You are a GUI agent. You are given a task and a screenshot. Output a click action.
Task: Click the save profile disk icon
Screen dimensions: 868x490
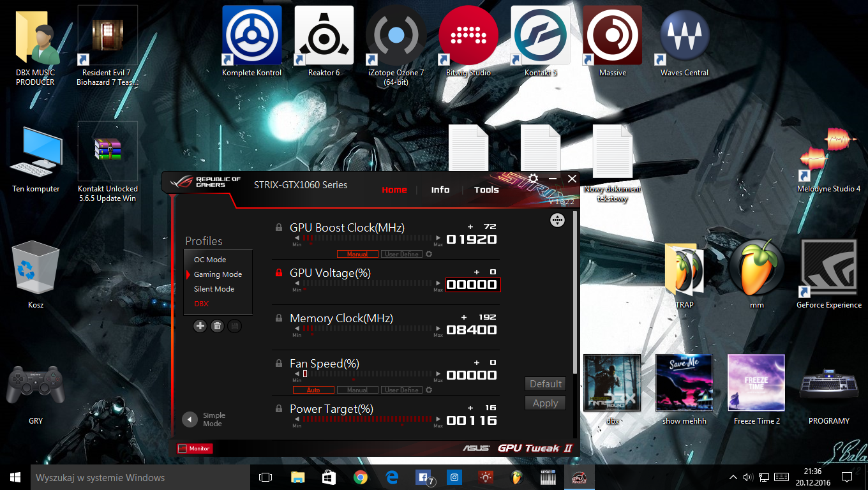click(234, 326)
